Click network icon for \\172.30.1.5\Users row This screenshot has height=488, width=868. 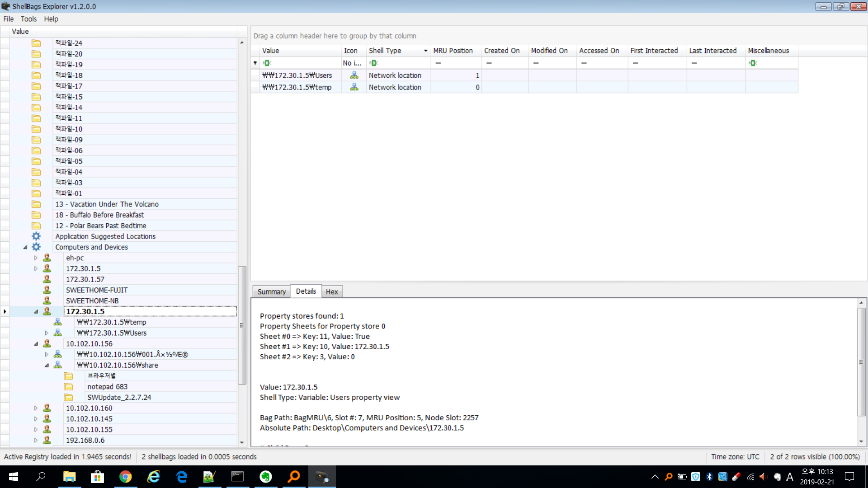coord(354,75)
